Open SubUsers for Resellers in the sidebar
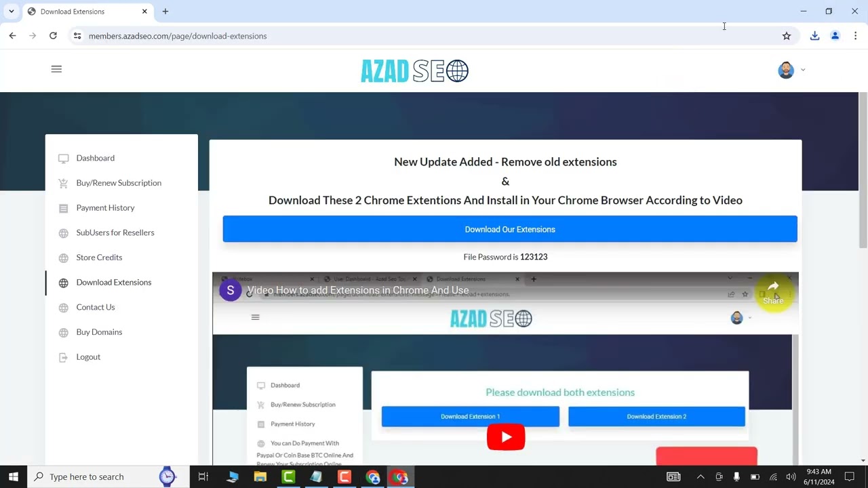The width and height of the screenshot is (868, 488). 115,232
